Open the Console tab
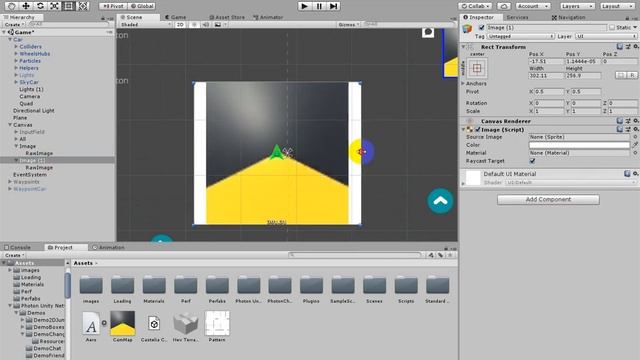Image resolution: width=640 pixels, height=360 pixels. [x=18, y=247]
